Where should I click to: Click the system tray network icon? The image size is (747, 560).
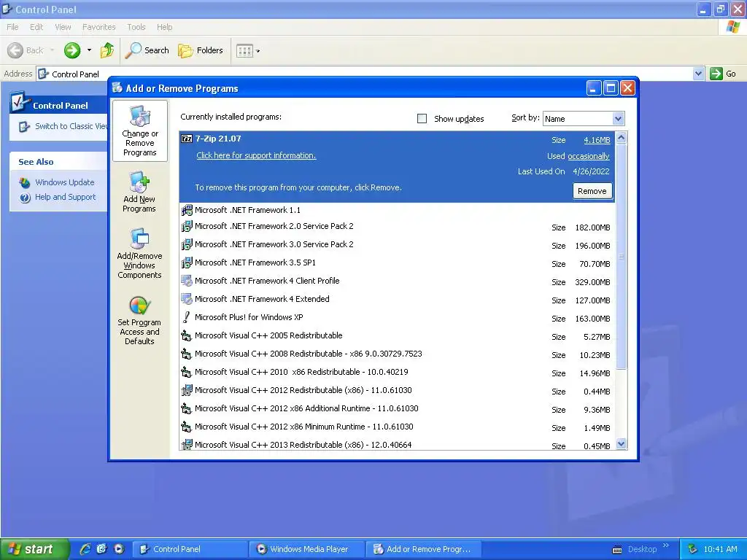(x=692, y=549)
